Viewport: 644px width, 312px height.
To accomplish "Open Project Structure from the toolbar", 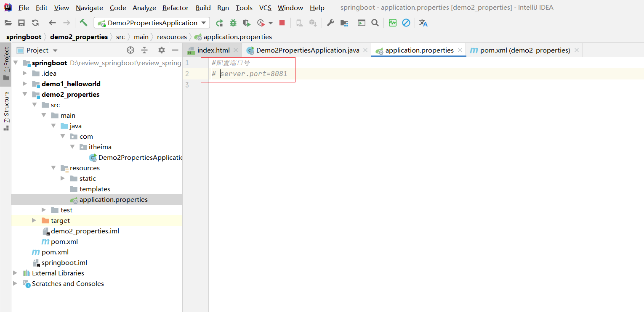I will pyautogui.click(x=344, y=23).
